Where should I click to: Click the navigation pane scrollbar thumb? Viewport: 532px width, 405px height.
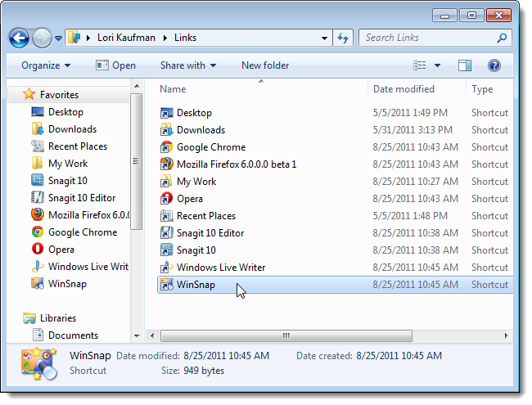click(x=137, y=161)
